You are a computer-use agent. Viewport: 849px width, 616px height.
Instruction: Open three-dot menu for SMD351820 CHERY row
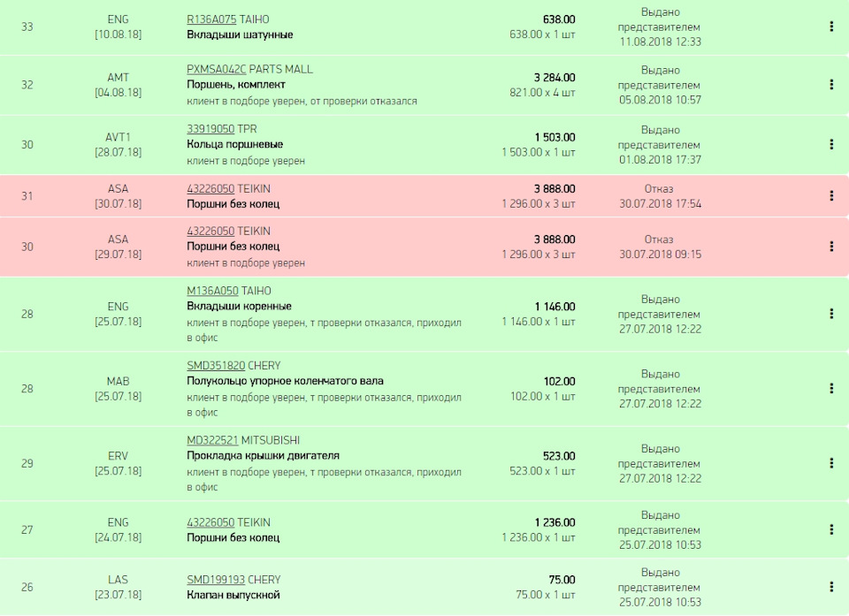pyautogui.click(x=831, y=388)
